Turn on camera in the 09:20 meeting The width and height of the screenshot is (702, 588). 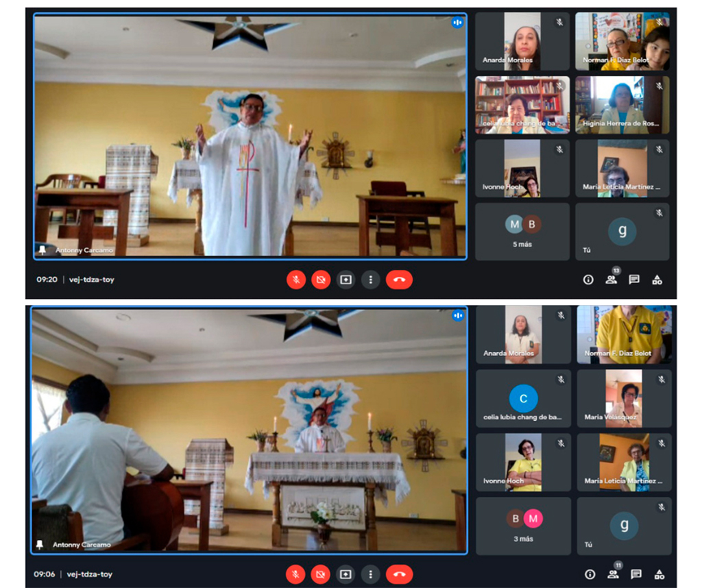click(321, 280)
